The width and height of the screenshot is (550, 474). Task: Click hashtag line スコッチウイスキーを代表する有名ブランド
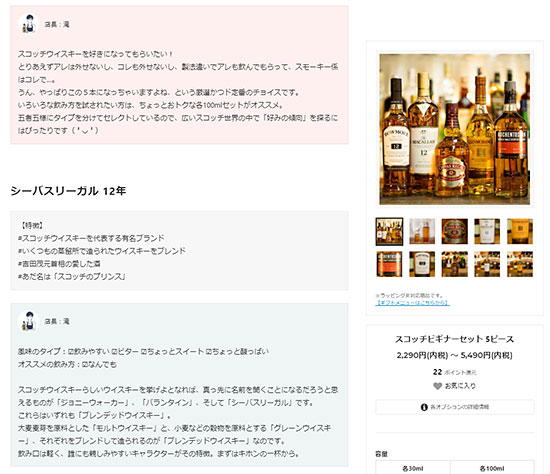tap(91, 238)
